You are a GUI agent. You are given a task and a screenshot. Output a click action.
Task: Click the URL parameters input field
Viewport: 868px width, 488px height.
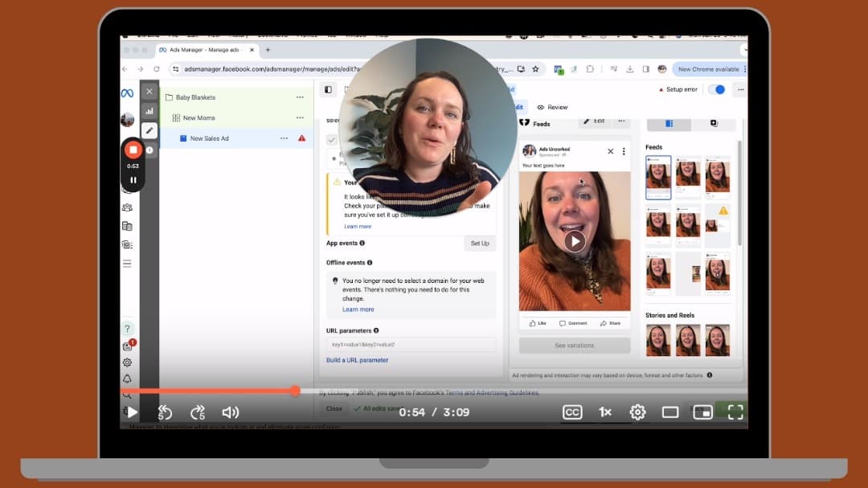(x=411, y=345)
